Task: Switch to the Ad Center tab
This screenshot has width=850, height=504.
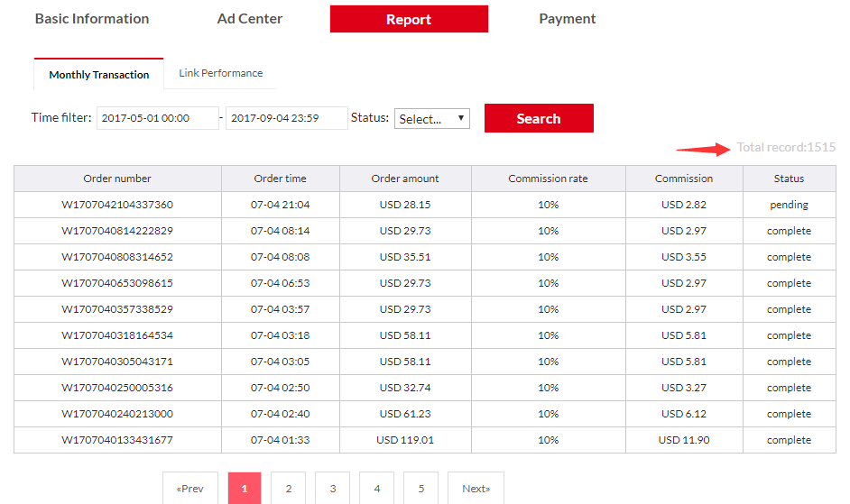Action: click(249, 19)
